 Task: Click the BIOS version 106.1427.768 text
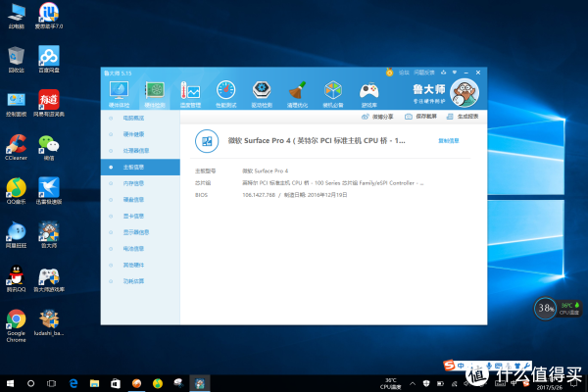259,195
